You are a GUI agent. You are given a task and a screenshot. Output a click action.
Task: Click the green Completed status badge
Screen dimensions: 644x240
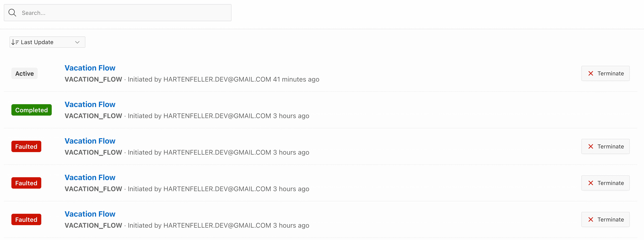click(31, 110)
